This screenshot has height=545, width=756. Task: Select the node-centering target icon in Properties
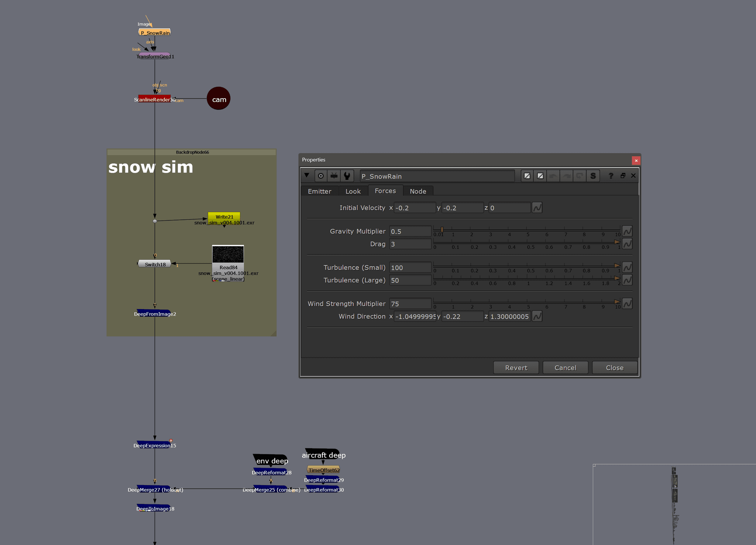[320, 175]
